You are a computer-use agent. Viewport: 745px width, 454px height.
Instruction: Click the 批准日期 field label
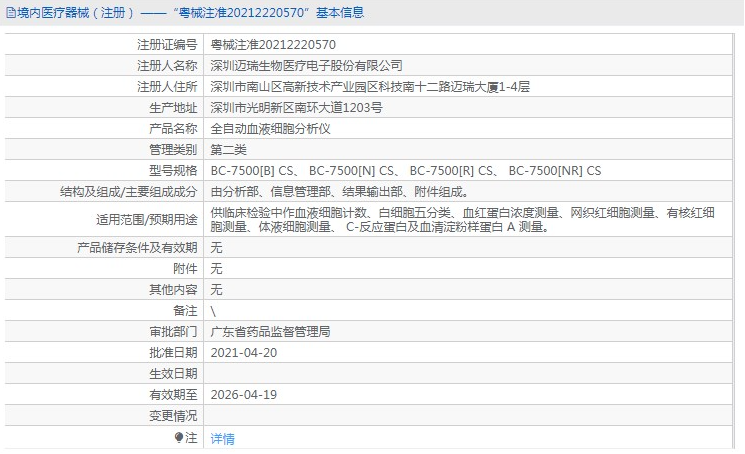click(x=173, y=353)
